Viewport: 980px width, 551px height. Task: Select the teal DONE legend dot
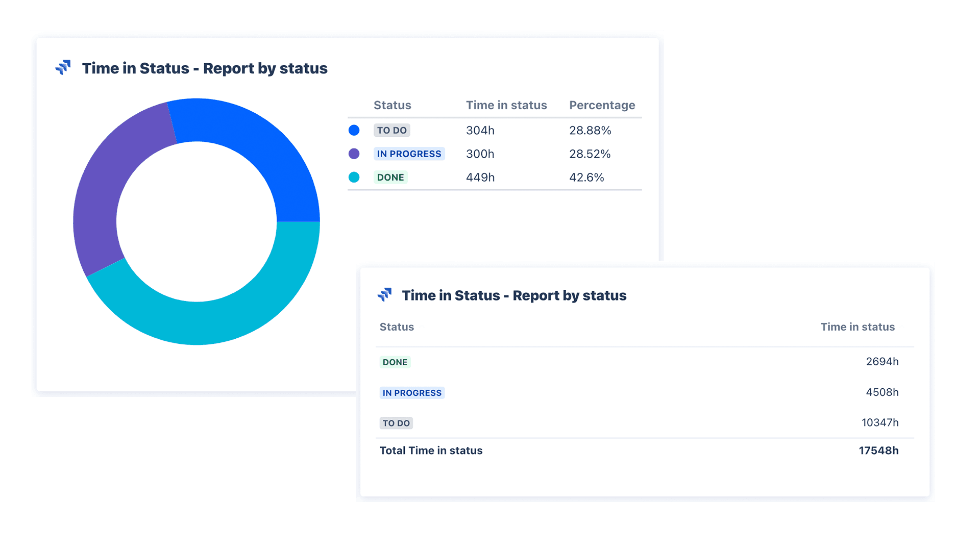(354, 177)
